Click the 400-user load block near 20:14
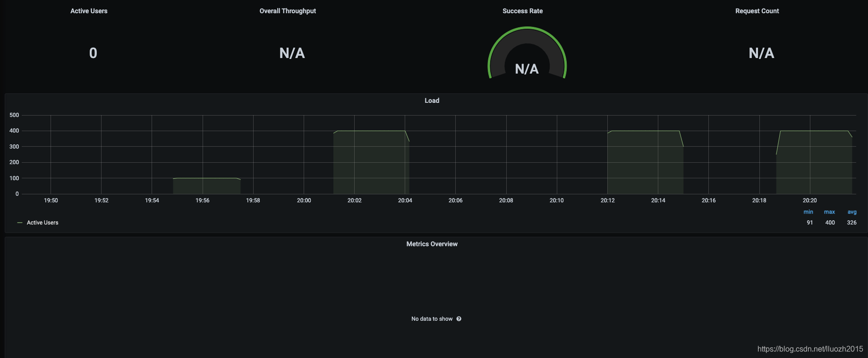868x358 pixels. (645, 162)
